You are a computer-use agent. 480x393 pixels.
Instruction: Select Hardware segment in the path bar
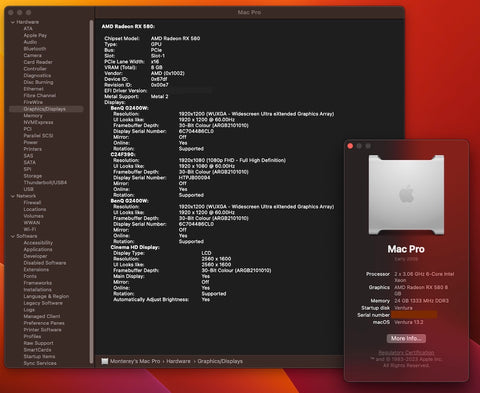click(178, 361)
